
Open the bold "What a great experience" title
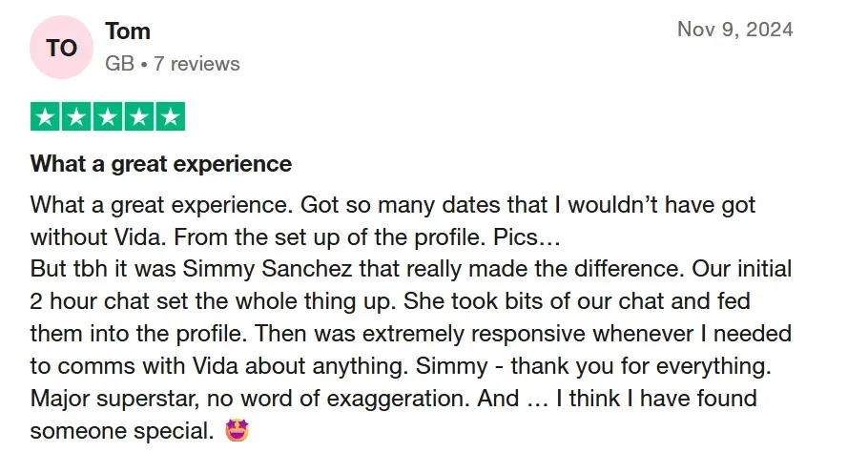(x=161, y=163)
